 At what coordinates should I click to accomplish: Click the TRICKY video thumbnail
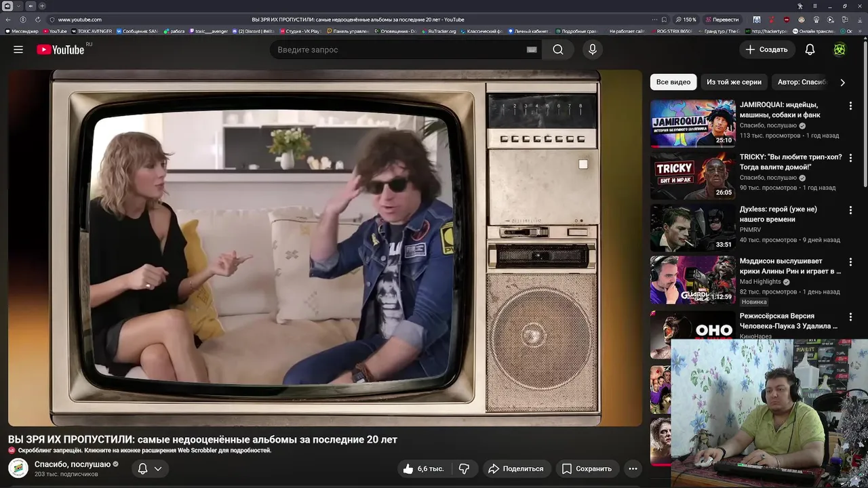coord(692,176)
